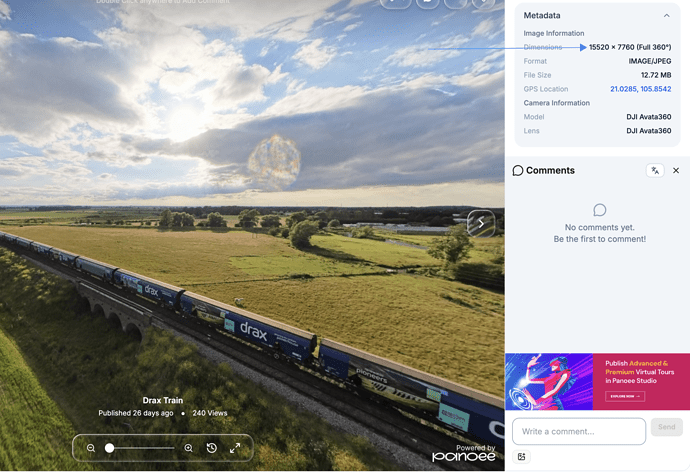Reset the view with the history clock icon
The width and height of the screenshot is (690, 475).
[x=212, y=448]
